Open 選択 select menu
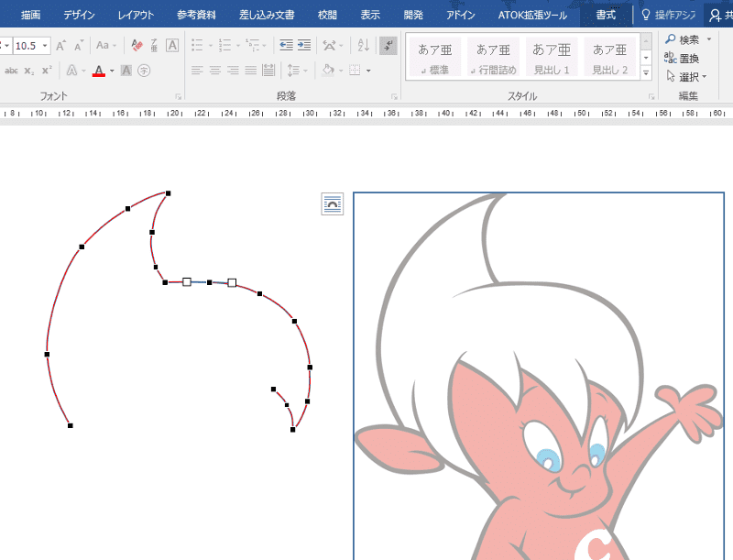This screenshot has height=560, width=733. (686, 77)
